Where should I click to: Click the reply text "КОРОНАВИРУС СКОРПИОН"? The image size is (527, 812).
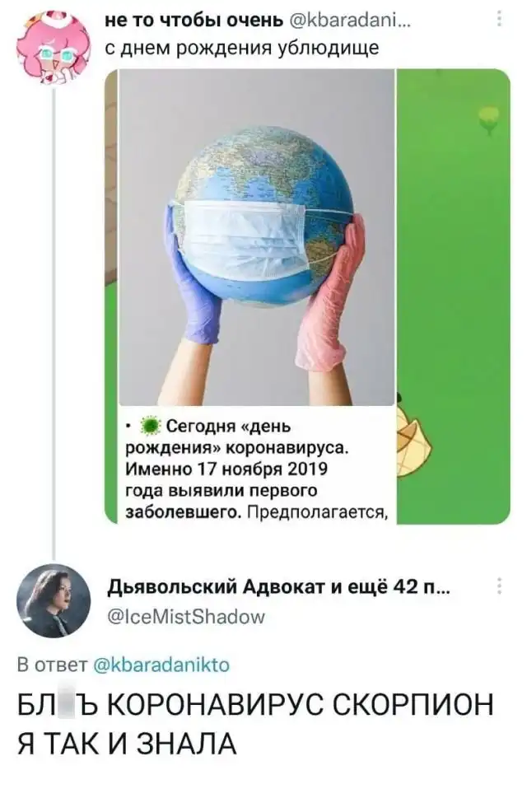point(302,704)
